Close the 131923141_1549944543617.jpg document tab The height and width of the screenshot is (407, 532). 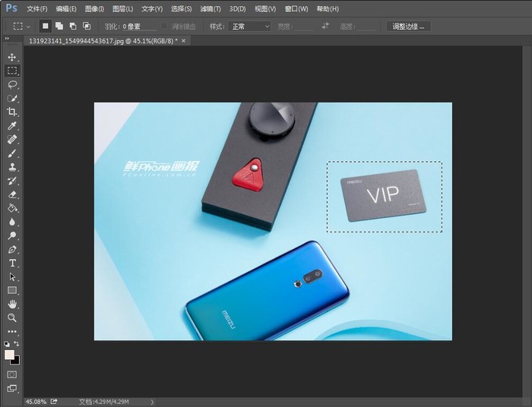[x=184, y=41]
